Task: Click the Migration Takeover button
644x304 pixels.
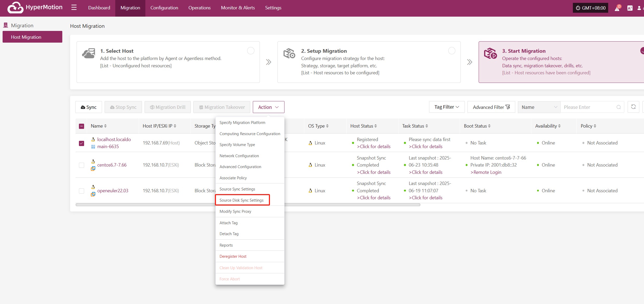Action: tap(222, 107)
